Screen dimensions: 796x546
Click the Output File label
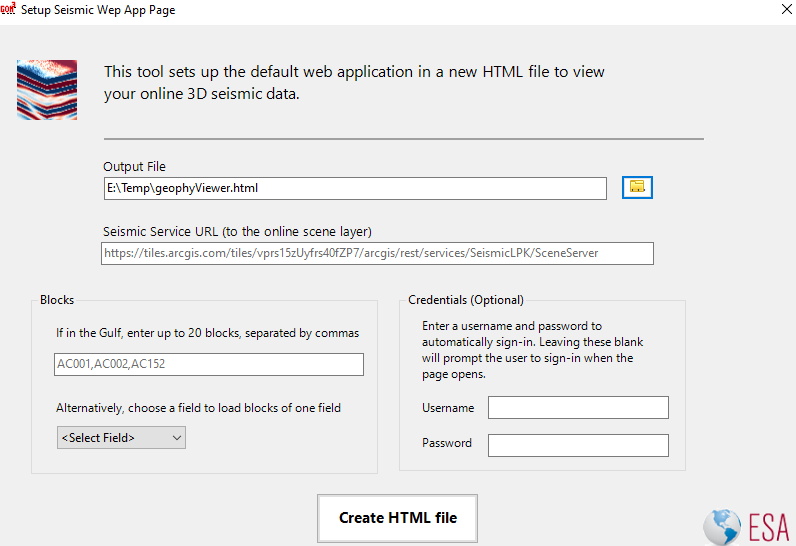pyautogui.click(x=134, y=166)
